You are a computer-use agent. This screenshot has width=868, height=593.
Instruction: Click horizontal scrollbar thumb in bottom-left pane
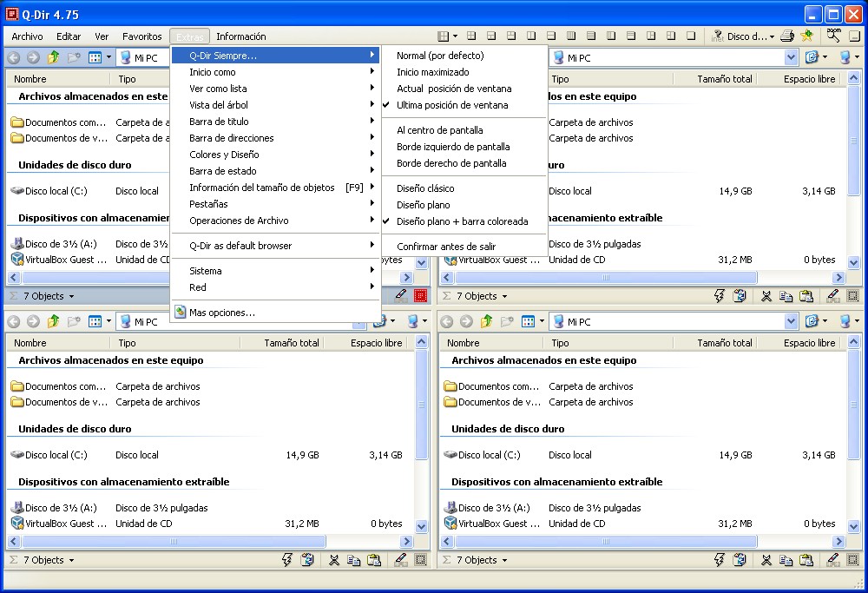coord(174,541)
